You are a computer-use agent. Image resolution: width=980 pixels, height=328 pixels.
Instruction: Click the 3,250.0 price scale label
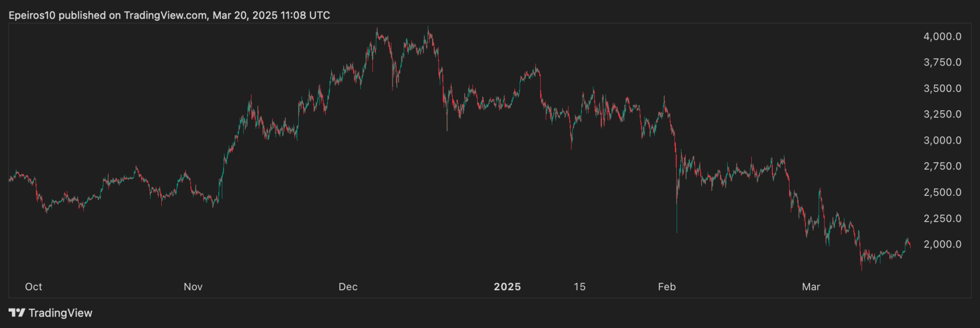[942, 114]
